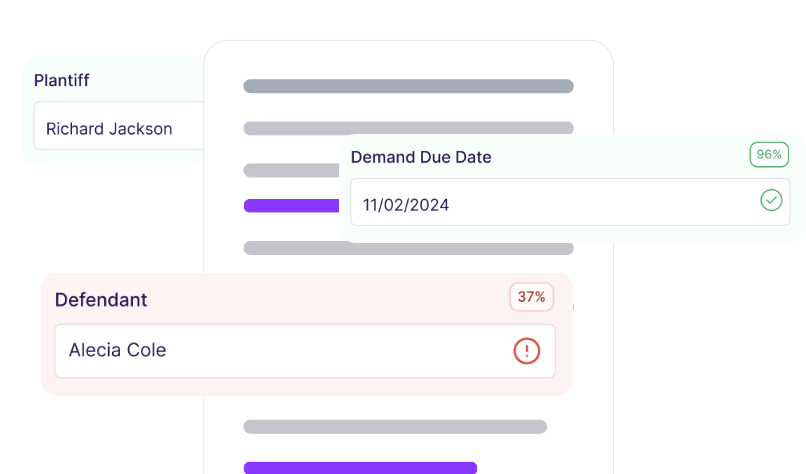Click the green checkmark icon
The width and height of the screenshot is (806, 474).
771,200
